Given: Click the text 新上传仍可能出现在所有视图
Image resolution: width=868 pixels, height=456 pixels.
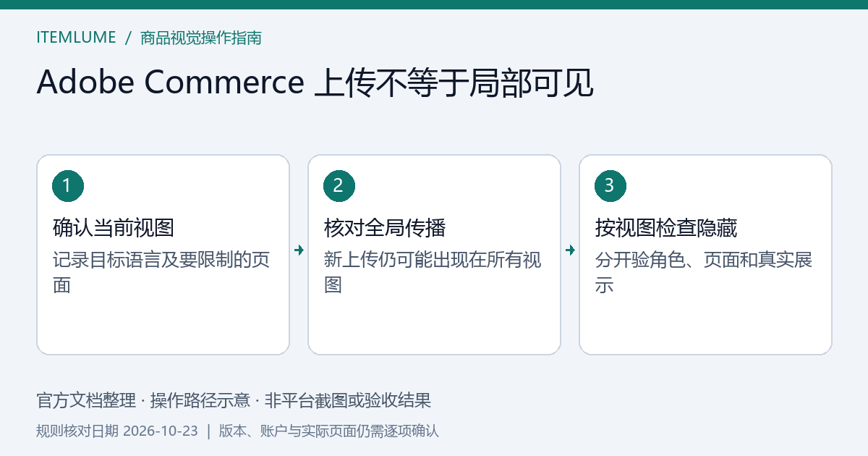Looking at the screenshot, I should point(433,272).
